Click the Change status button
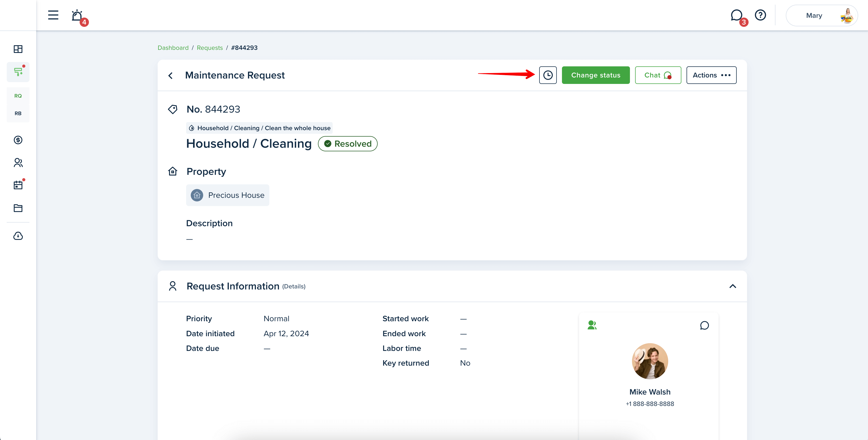868x440 pixels. pyautogui.click(x=596, y=75)
